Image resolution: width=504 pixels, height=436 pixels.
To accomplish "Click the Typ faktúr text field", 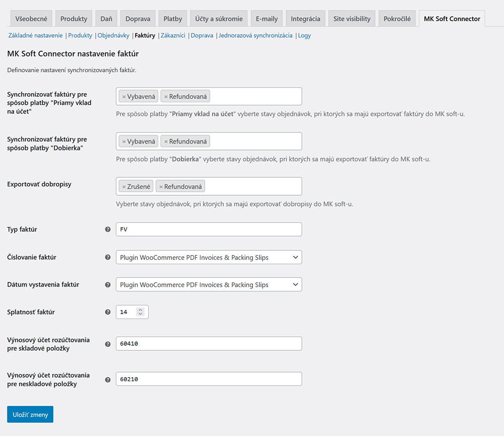I will pyautogui.click(x=209, y=230).
